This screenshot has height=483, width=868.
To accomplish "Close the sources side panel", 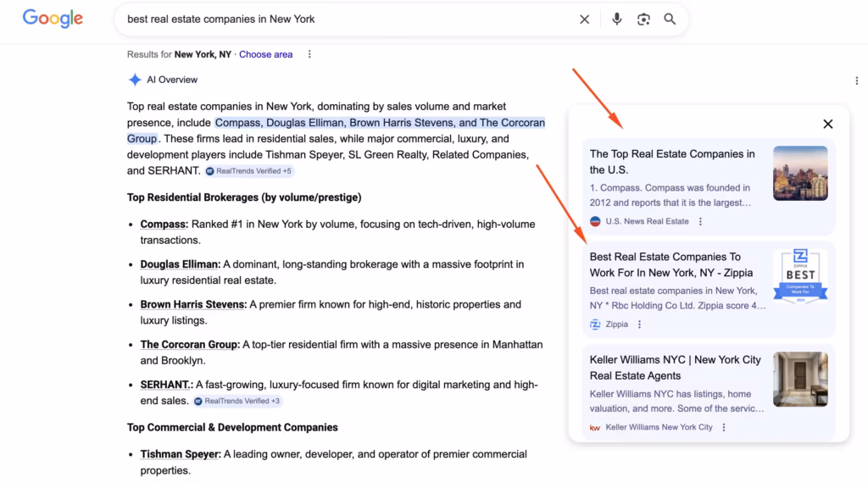I will (827, 124).
